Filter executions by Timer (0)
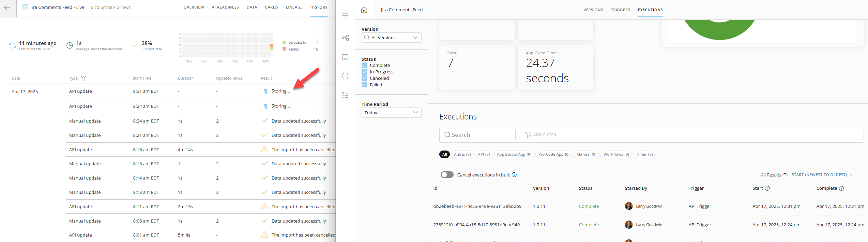This screenshot has width=868, height=242. point(644,154)
